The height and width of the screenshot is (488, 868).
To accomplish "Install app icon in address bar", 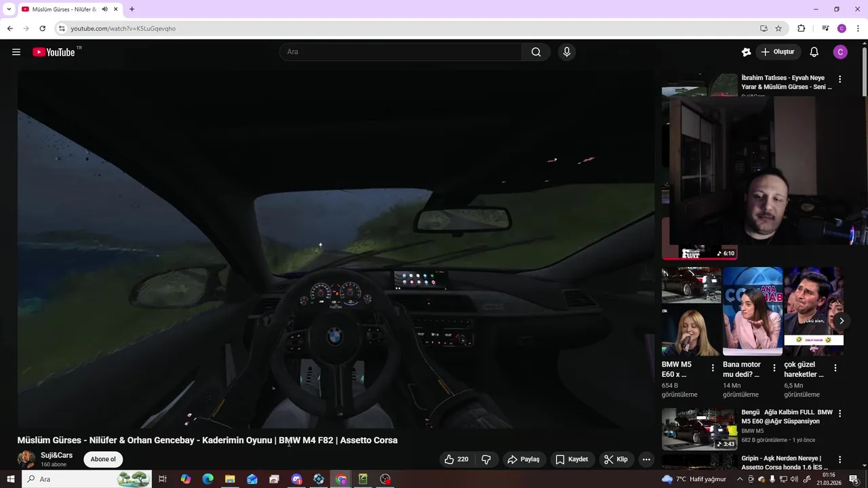I will (764, 28).
